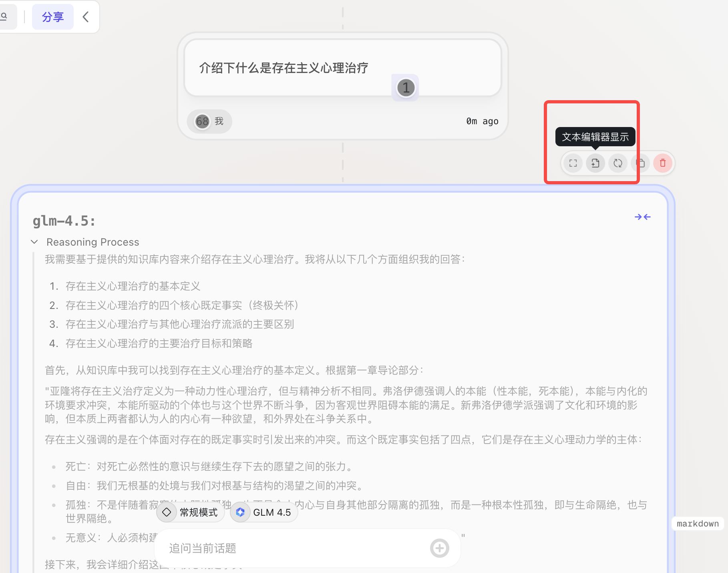Click the copy clipboard icon in node toolbar
728x573 pixels.
point(640,163)
